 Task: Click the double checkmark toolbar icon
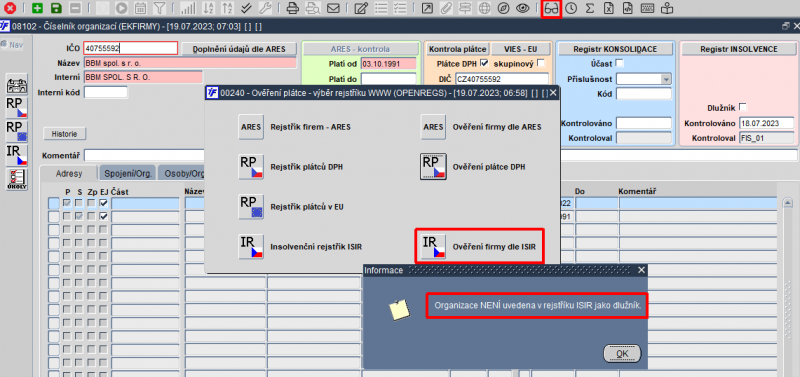[246, 8]
